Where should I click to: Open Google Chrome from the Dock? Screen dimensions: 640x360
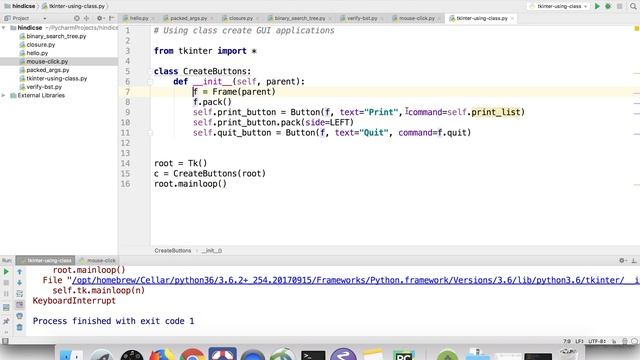pos(191,354)
